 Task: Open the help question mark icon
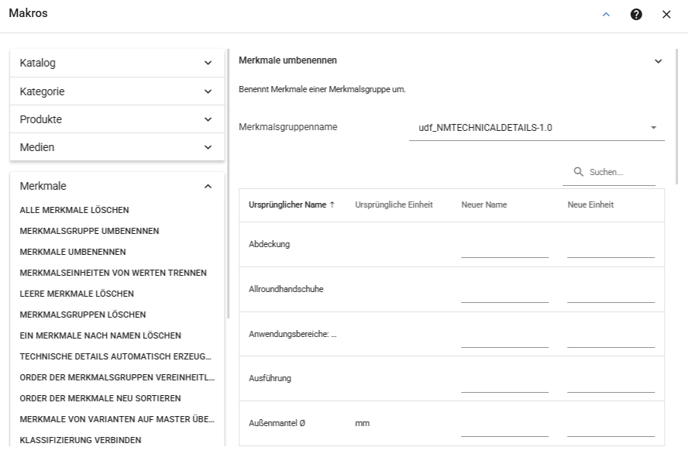pos(636,14)
